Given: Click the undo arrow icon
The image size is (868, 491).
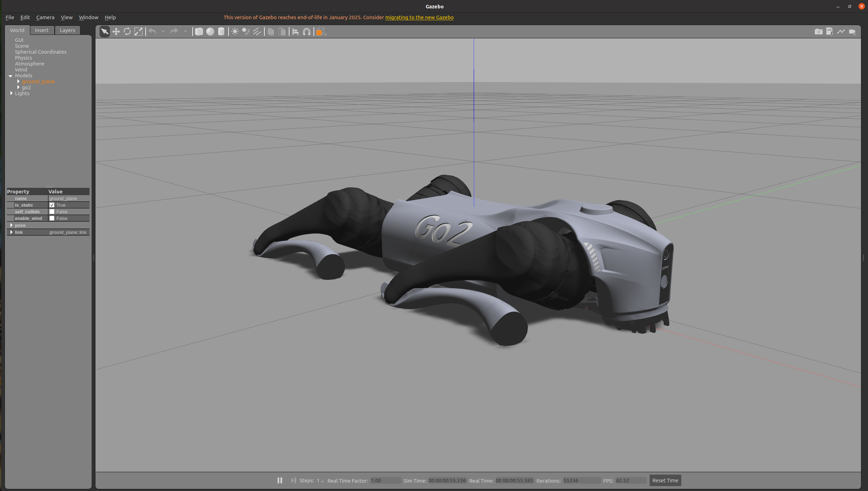Looking at the screenshot, I should coord(153,32).
